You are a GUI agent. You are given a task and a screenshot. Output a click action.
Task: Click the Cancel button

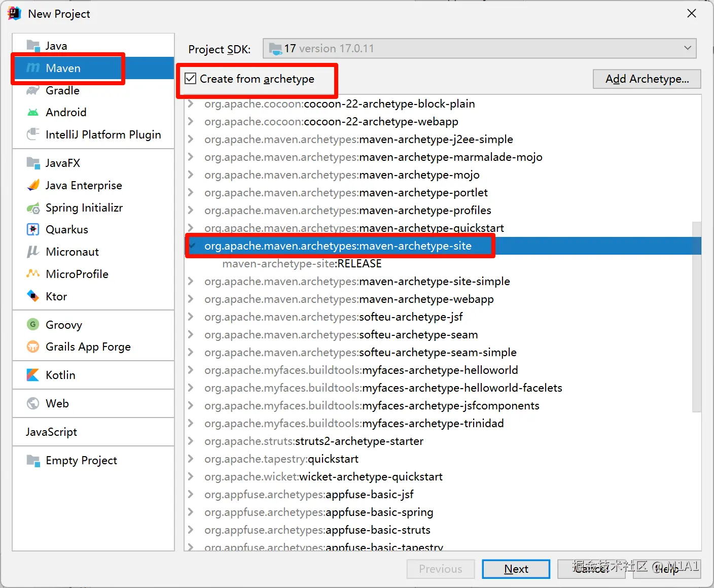[591, 569]
